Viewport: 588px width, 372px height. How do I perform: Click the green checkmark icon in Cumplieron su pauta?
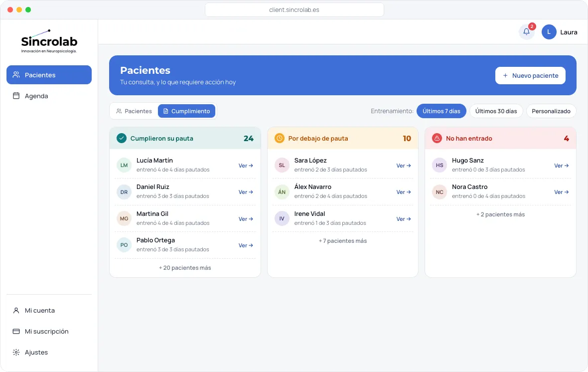point(122,138)
